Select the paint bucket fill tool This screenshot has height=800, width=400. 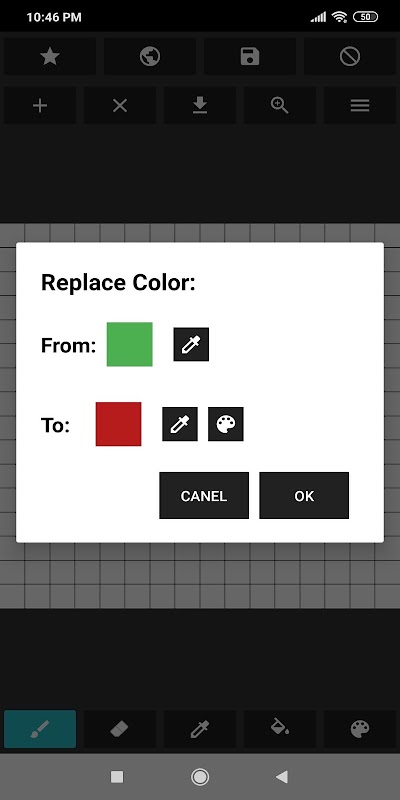[x=280, y=729]
